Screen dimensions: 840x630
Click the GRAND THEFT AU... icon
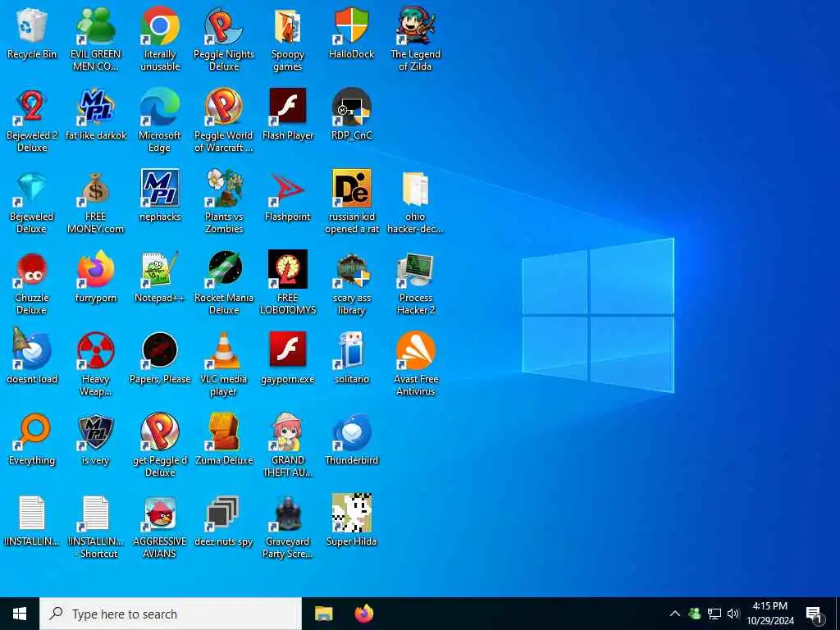click(288, 431)
